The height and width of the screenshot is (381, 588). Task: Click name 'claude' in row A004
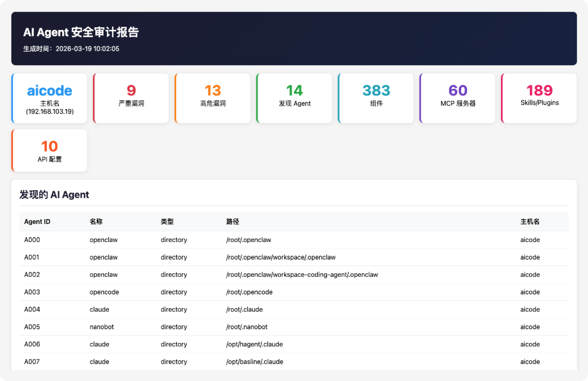[100, 310]
